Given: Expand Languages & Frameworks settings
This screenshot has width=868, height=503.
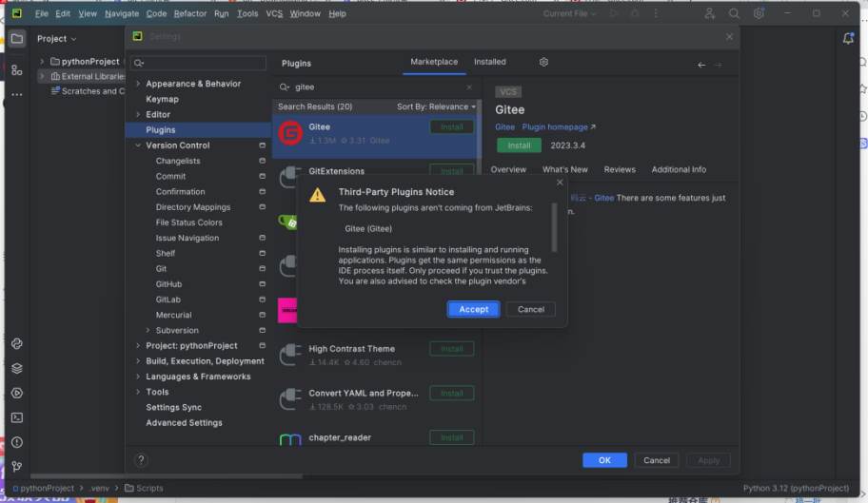Looking at the screenshot, I should pyautogui.click(x=138, y=377).
